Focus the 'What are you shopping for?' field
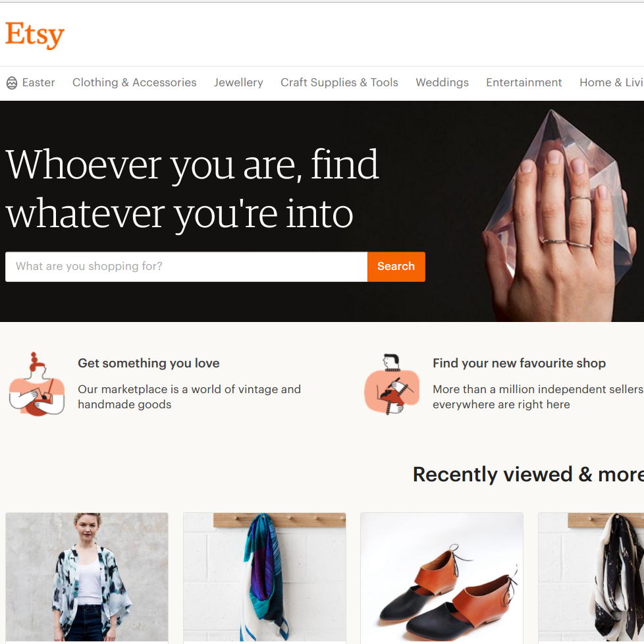 (186, 267)
